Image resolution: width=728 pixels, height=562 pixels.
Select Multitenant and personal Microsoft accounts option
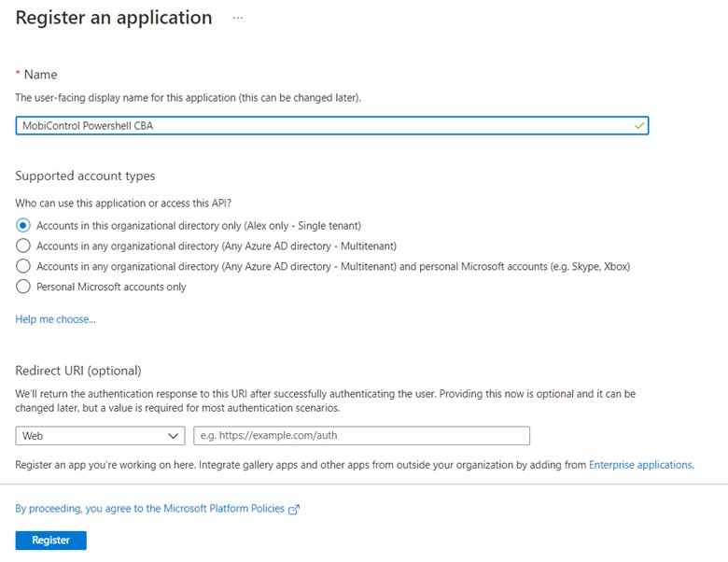point(23,266)
